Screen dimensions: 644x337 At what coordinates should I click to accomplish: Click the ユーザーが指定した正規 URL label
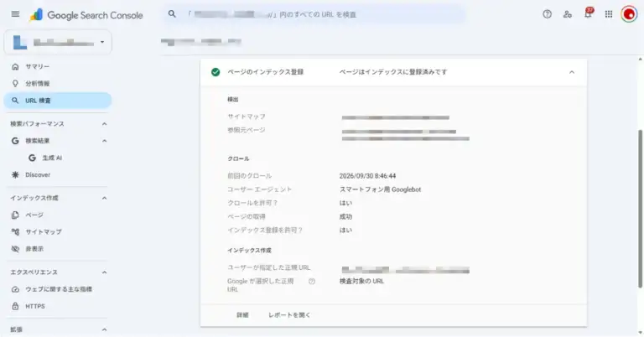pyautogui.click(x=268, y=267)
